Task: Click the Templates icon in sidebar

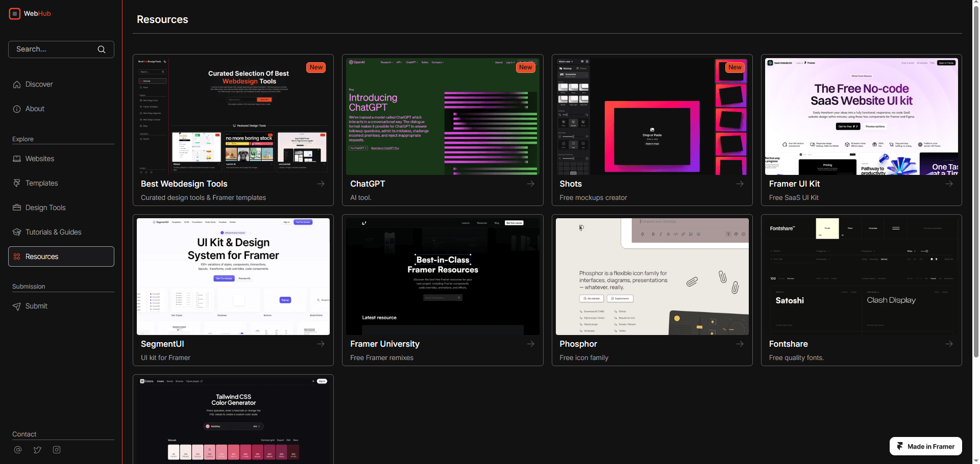Action: (17, 183)
